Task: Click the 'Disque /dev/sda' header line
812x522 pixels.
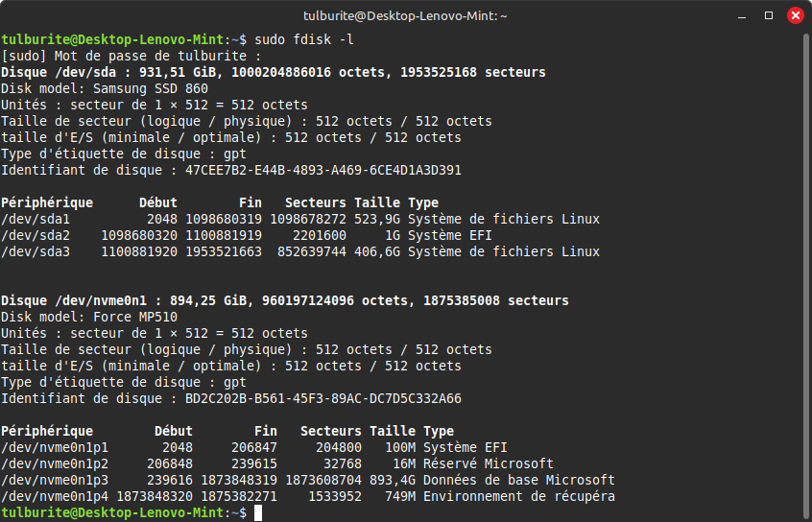Action: tap(273, 72)
